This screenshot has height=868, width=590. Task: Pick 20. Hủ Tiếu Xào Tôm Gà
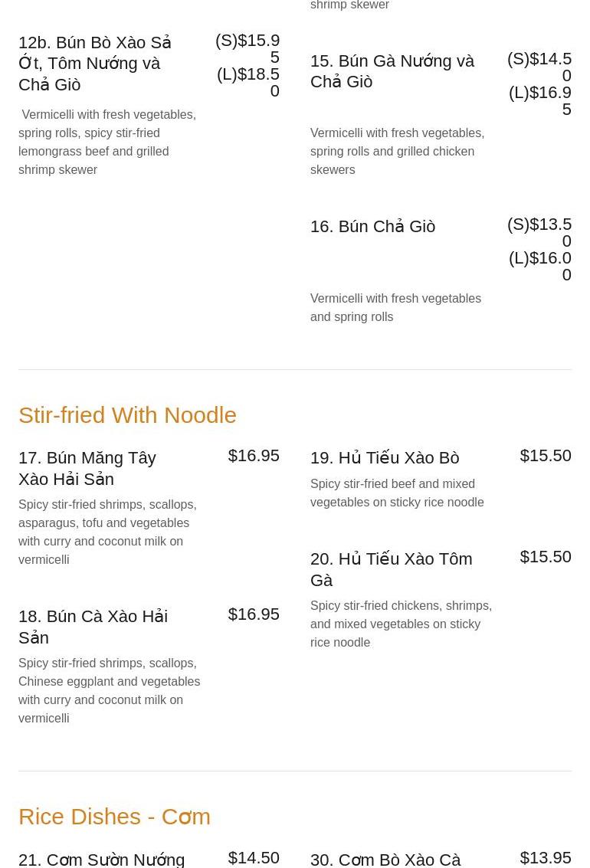click(x=391, y=569)
